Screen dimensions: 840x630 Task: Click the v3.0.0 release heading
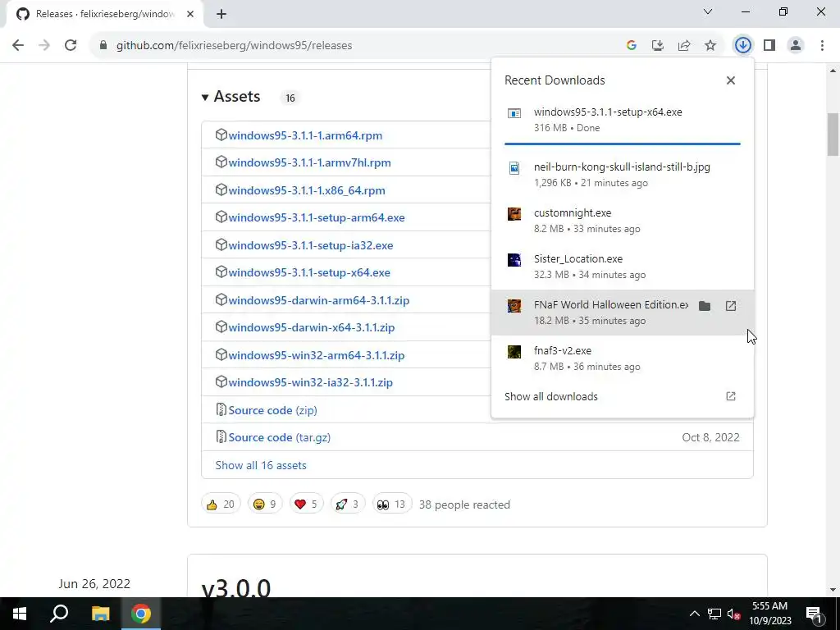[236, 588]
